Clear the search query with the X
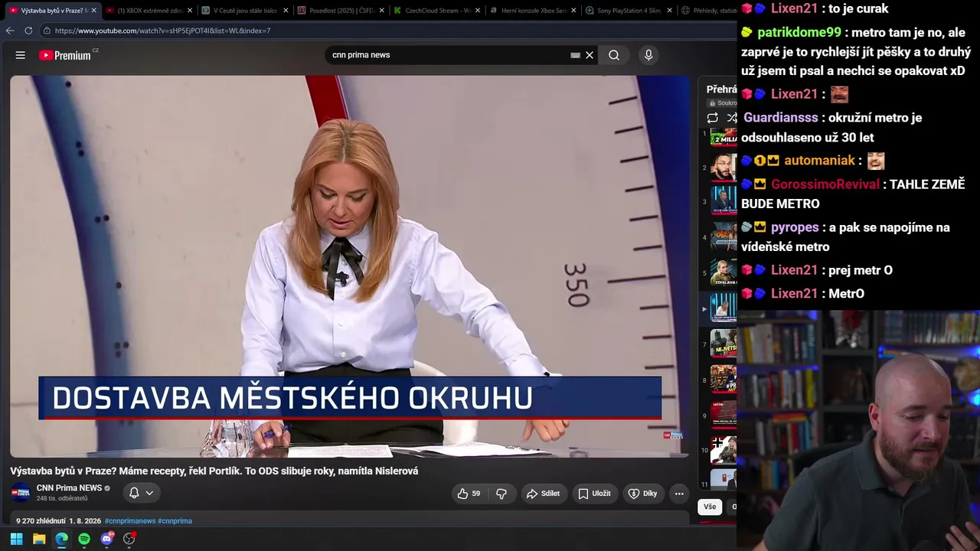Viewport: 980px width, 551px height. (x=590, y=55)
